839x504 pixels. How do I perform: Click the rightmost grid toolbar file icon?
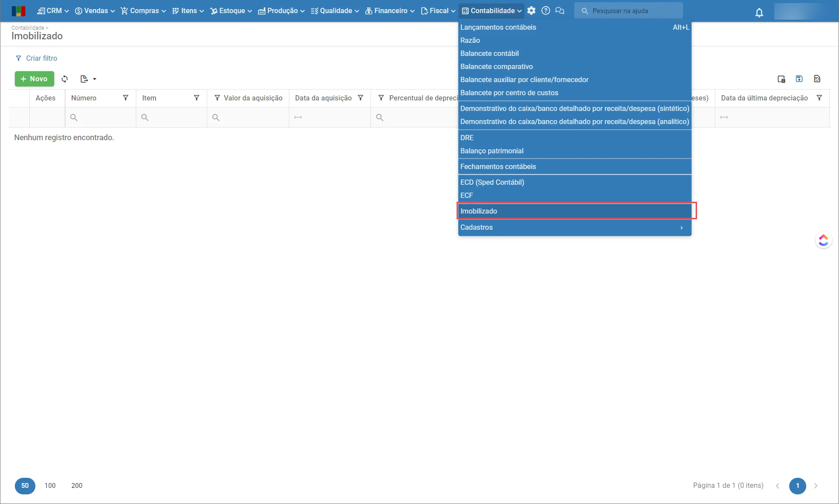point(817,79)
